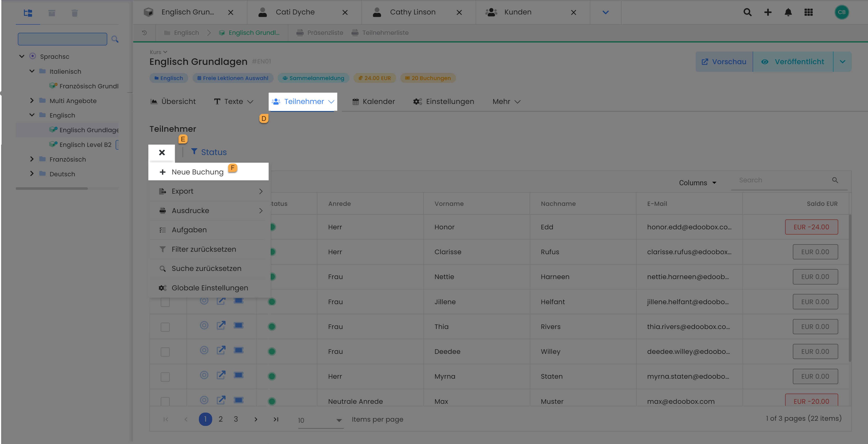Click search icon in table search field
This screenshot has width=868, height=444.
tap(835, 180)
